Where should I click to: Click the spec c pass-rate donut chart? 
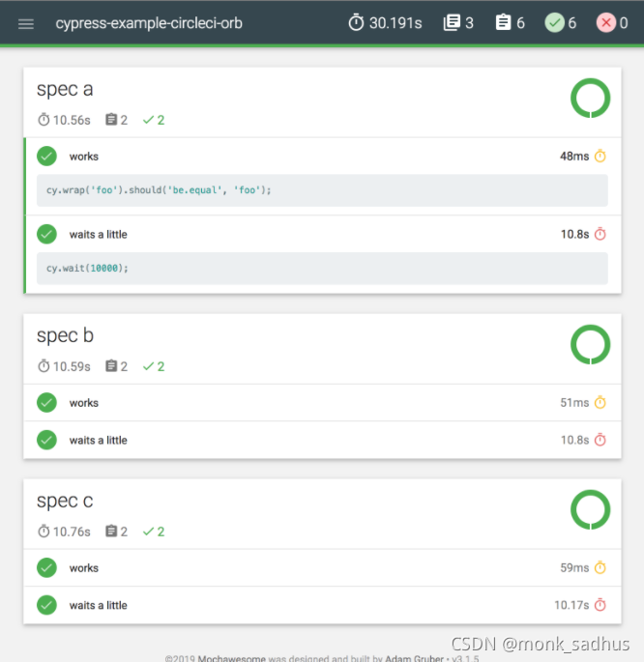(591, 509)
